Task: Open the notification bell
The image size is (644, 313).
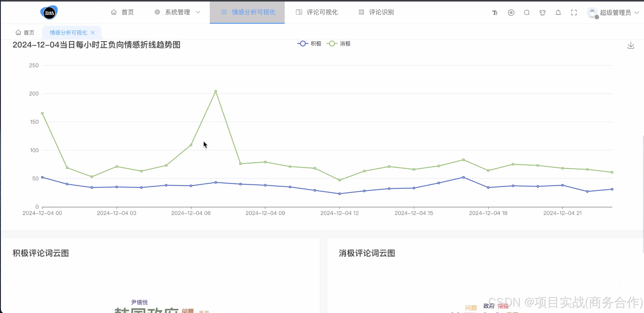Action: coord(558,13)
